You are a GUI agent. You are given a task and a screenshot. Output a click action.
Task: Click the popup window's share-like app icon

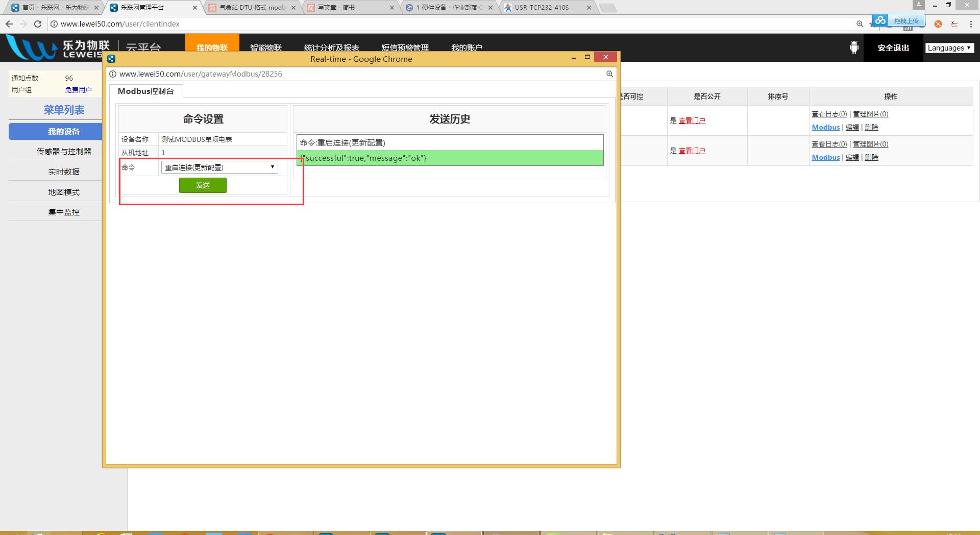[111, 59]
